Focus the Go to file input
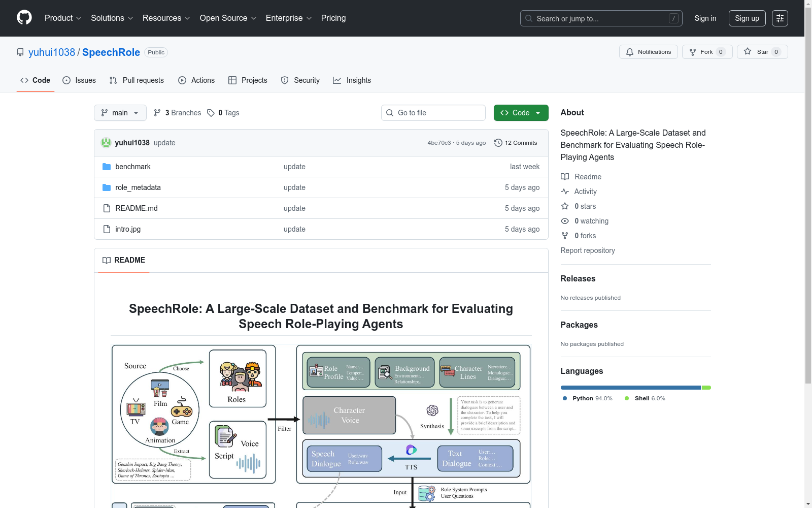812x508 pixels. (x=433, y=113)
